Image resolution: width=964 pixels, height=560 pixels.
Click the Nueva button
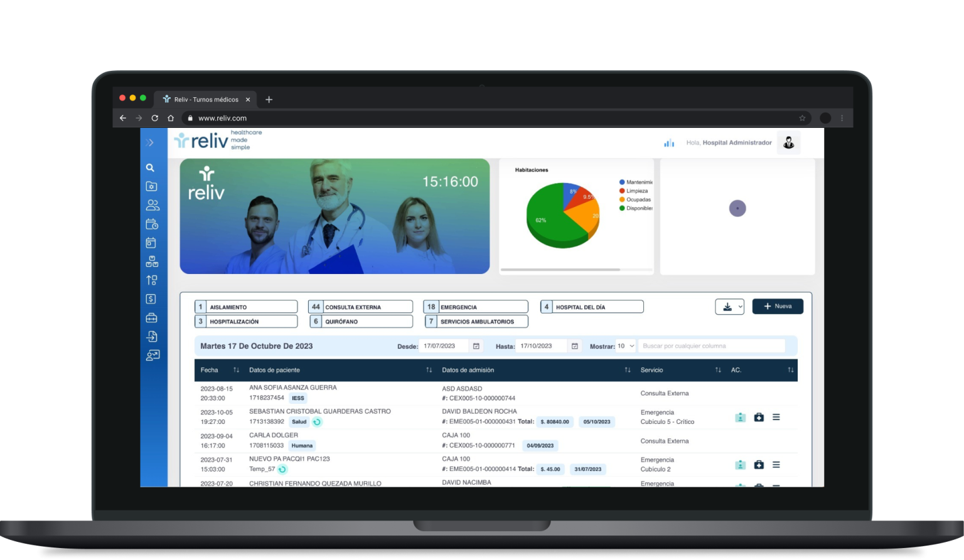(x=778, y=307)
